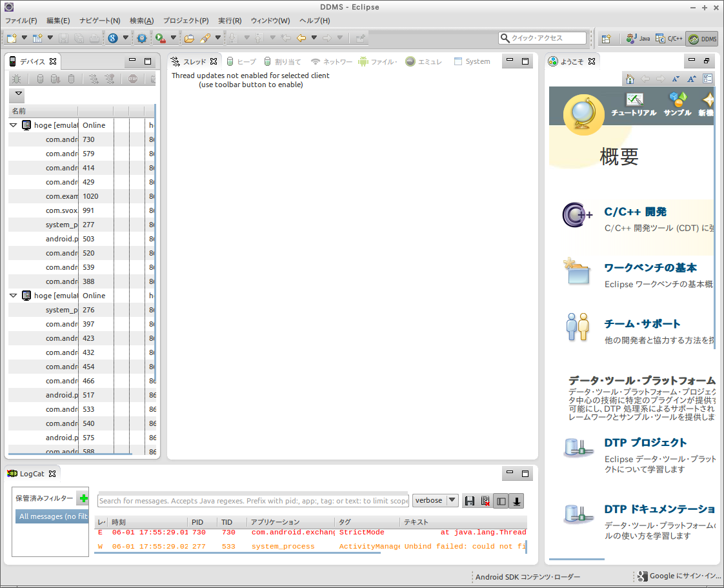Viewport: 724px width, 588px height.
Task: Click the LogCat table horizontal scrollbar
Action: 237,553
